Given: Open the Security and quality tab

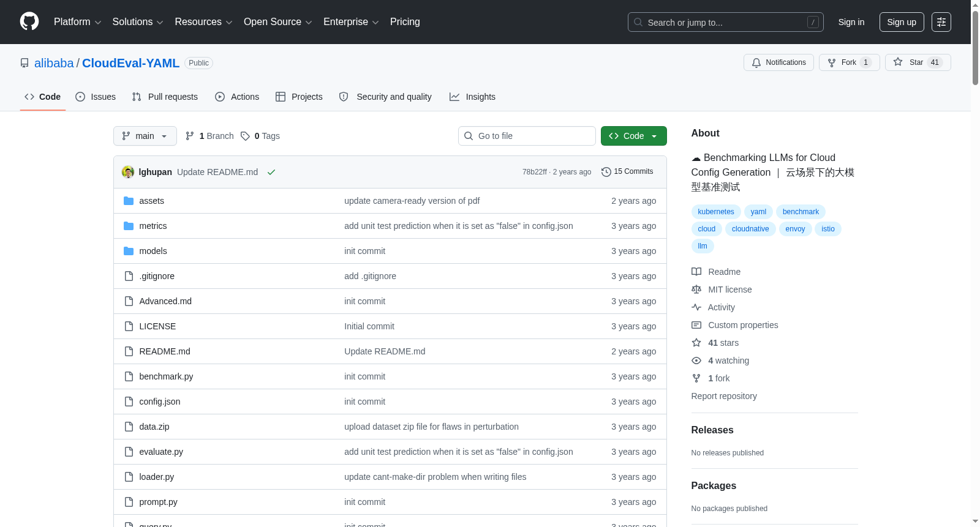Looking at the screenshot, I should pyautogui.click(x=385, y=97).
